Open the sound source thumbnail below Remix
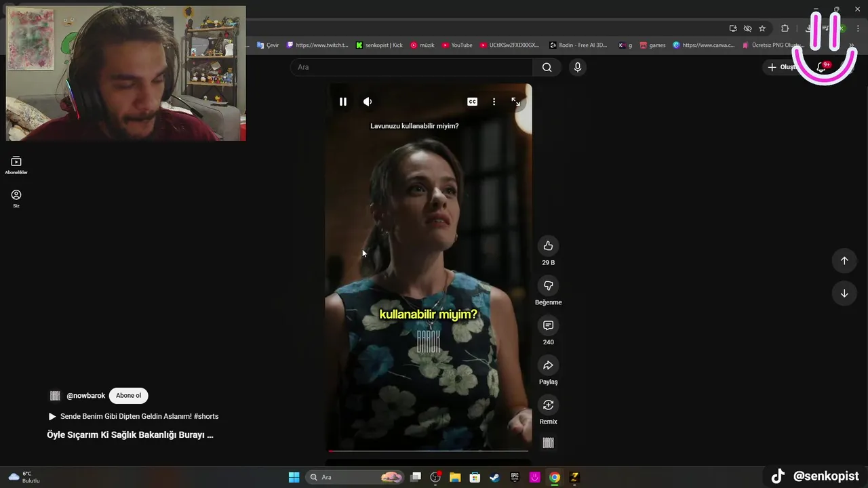The image size is (868, 488). click(x=548, y=443)
